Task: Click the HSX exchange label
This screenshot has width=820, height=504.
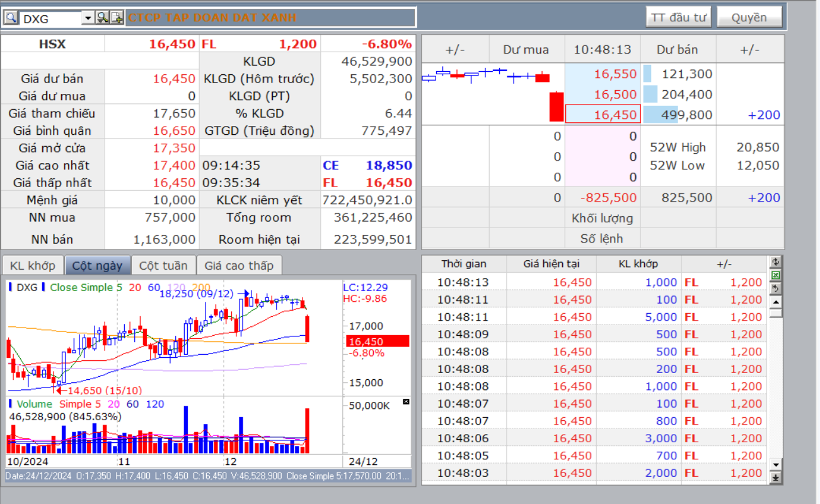Action: point(52,44)
